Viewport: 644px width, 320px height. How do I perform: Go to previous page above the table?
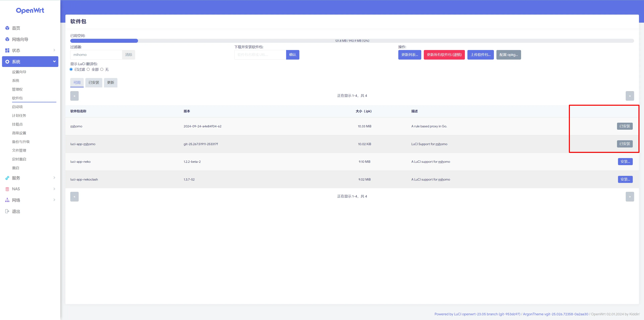click(74, 96)
